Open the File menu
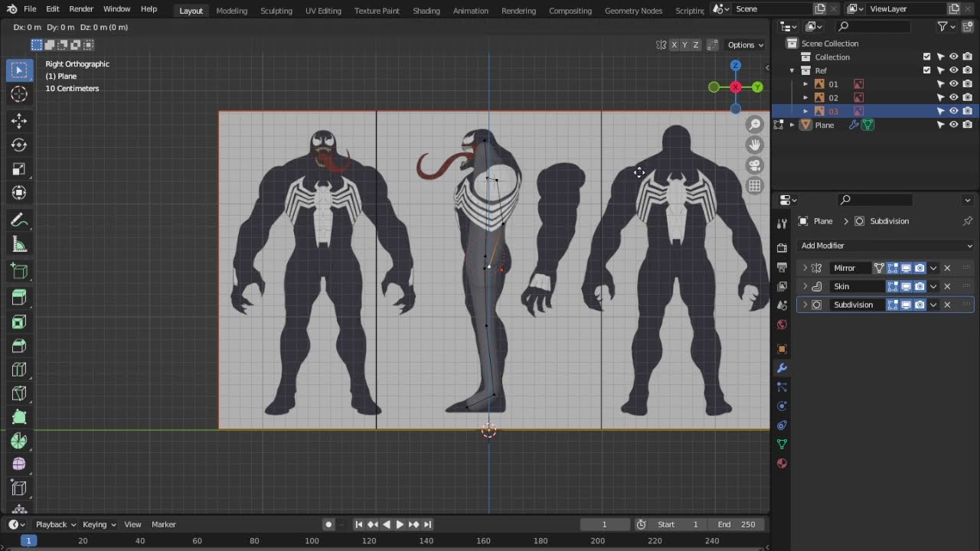 30,9
